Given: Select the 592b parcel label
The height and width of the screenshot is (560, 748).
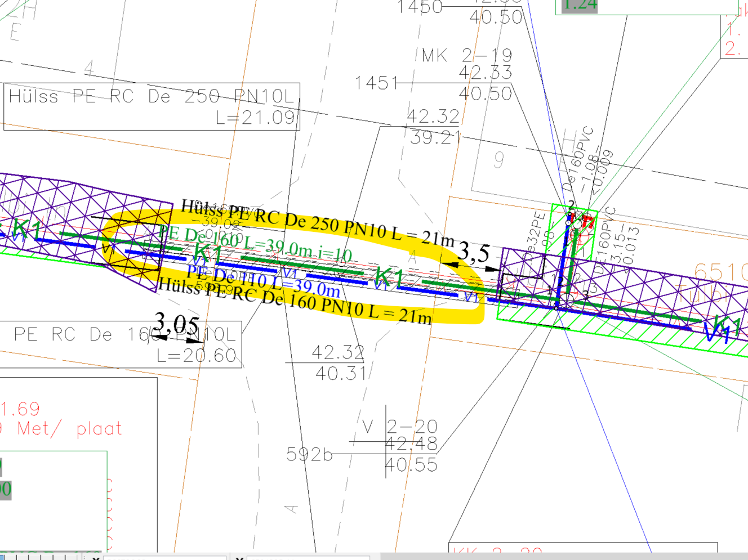Looking at the screenshot, I should click(309, 454).
